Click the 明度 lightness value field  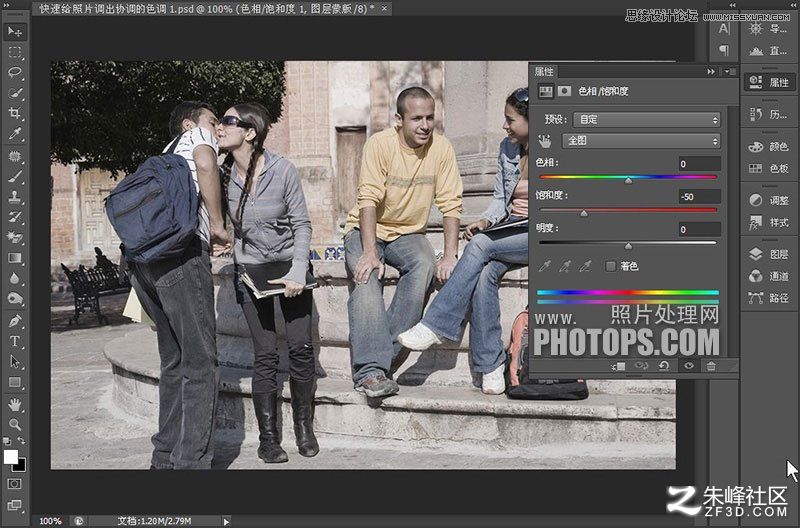[699, 229]
